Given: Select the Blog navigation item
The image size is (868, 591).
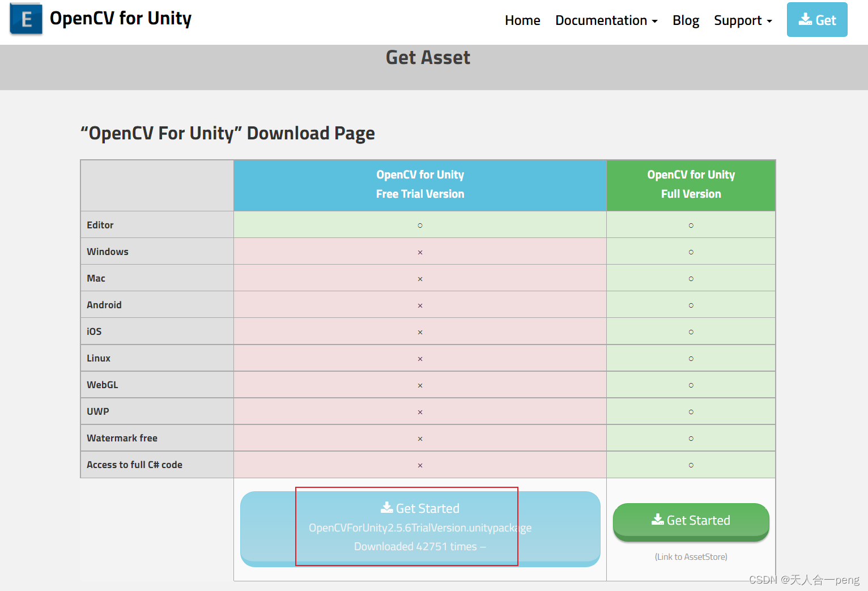Looking at the screenshot, I should point(686,20).
